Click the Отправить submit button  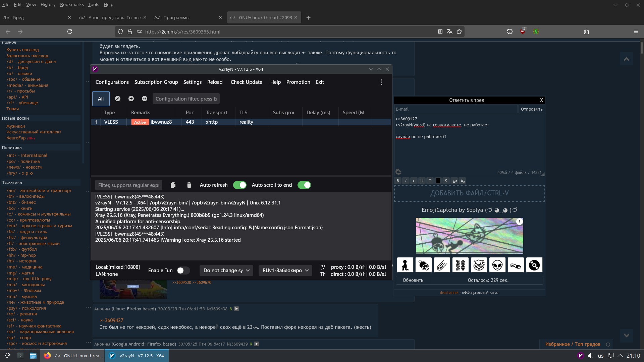(531, 109)
